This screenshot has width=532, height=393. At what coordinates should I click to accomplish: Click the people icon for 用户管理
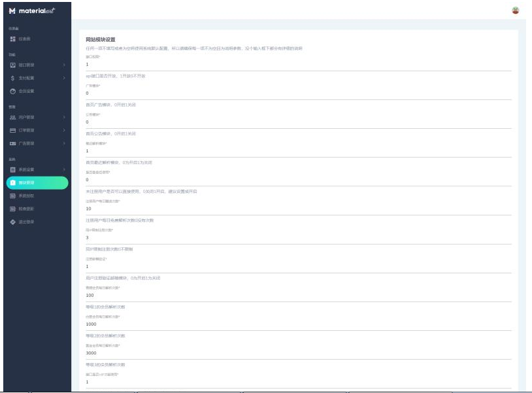12,117
